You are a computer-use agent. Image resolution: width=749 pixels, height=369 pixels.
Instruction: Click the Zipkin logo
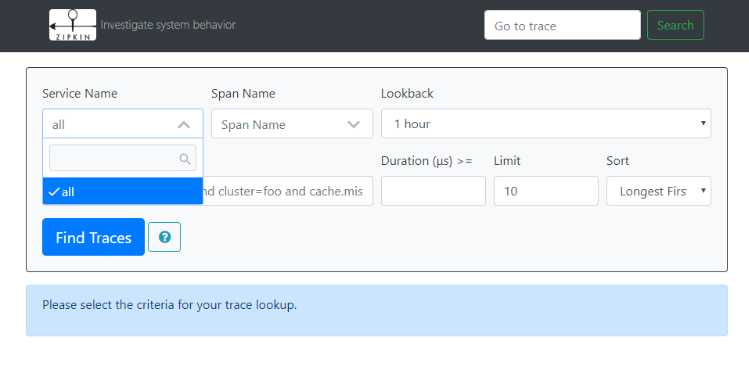73,25
